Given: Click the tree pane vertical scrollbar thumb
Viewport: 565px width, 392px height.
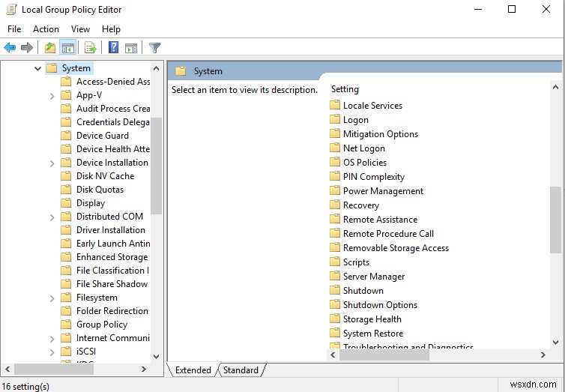Looking at the screenshot, I should point(156,166).
